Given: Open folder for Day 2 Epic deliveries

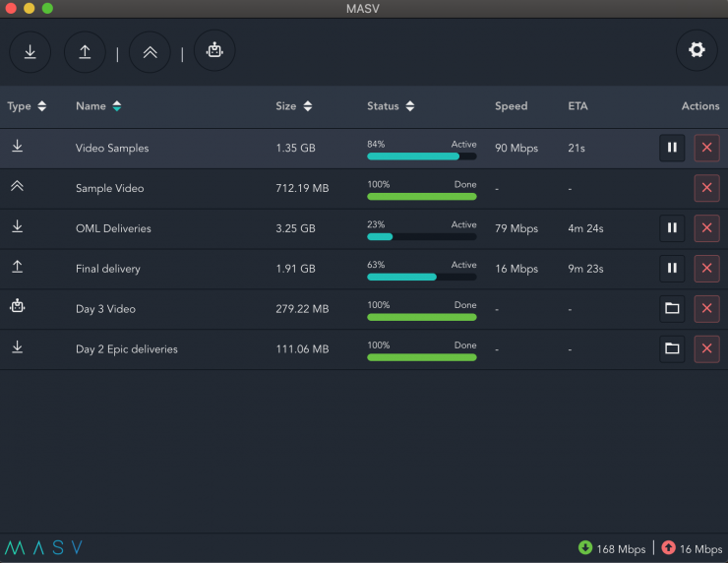Looking at the screenshot, I should [x=672, y=348].
